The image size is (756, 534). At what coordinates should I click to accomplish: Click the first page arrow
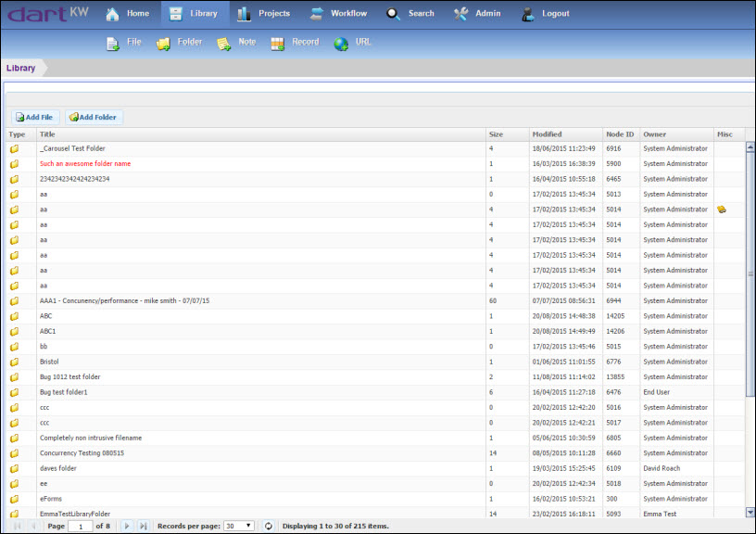18,527
